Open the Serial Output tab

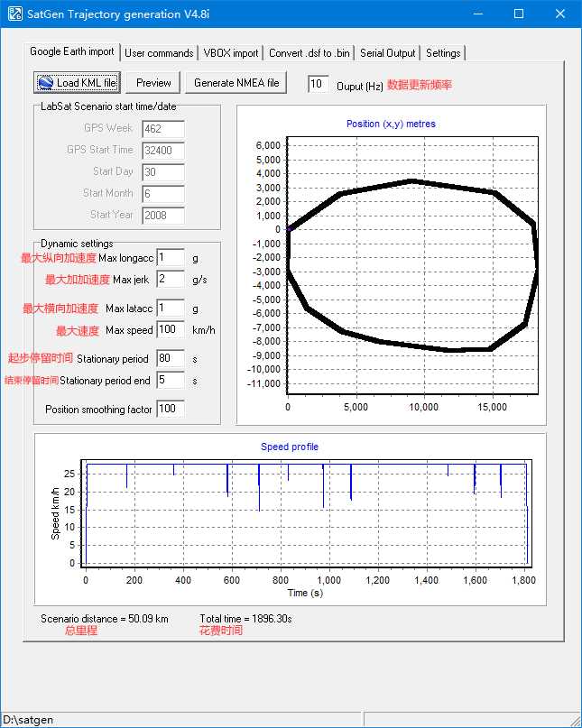[388, 53]
